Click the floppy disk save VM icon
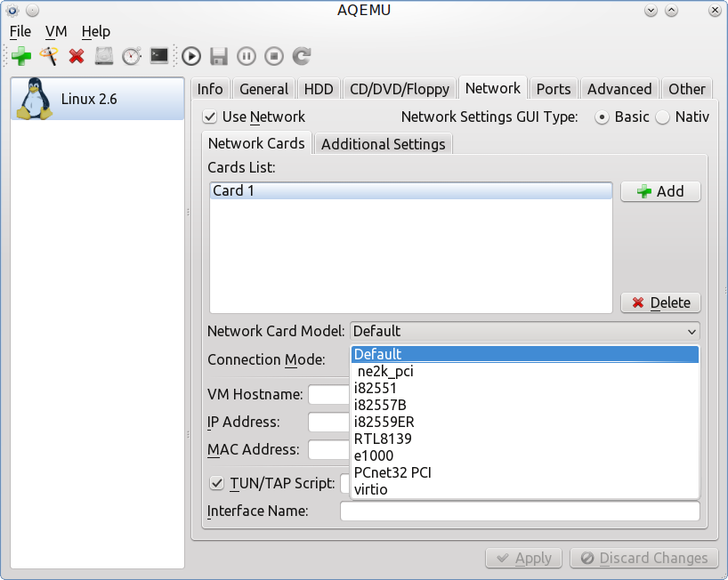The height and width of the screenshot is (580, 728). [219, 57]
